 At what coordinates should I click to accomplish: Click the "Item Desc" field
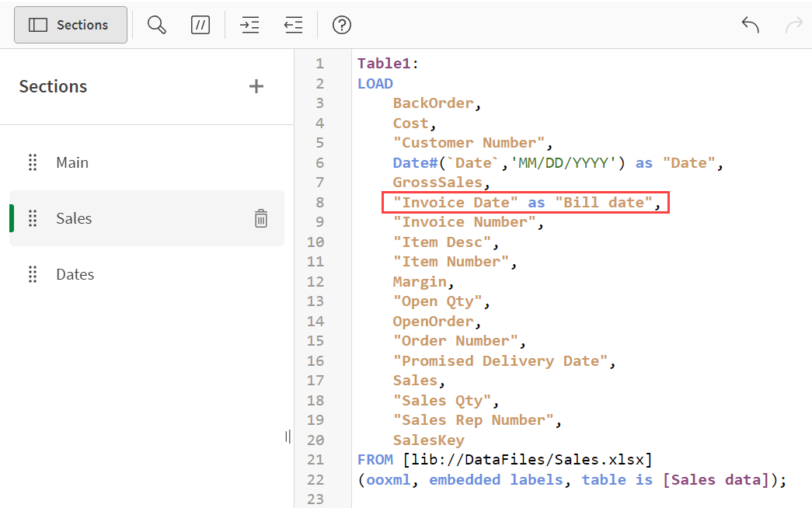pos(441,242)
